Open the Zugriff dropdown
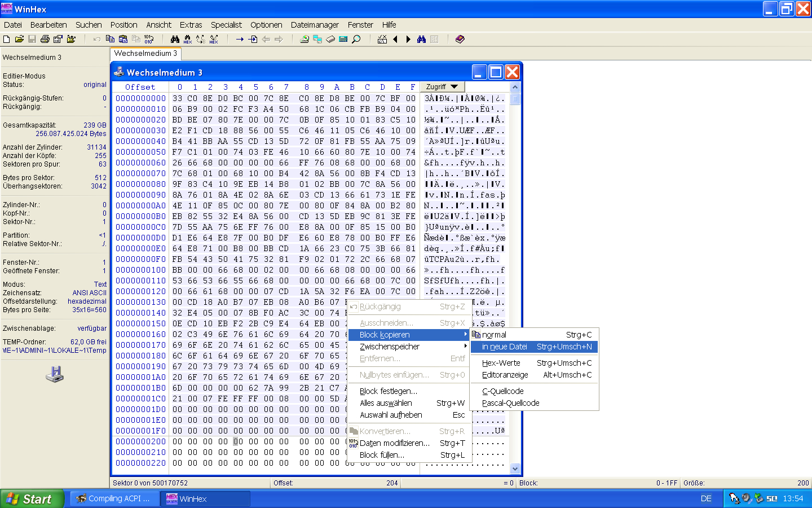 coord(442,87)
